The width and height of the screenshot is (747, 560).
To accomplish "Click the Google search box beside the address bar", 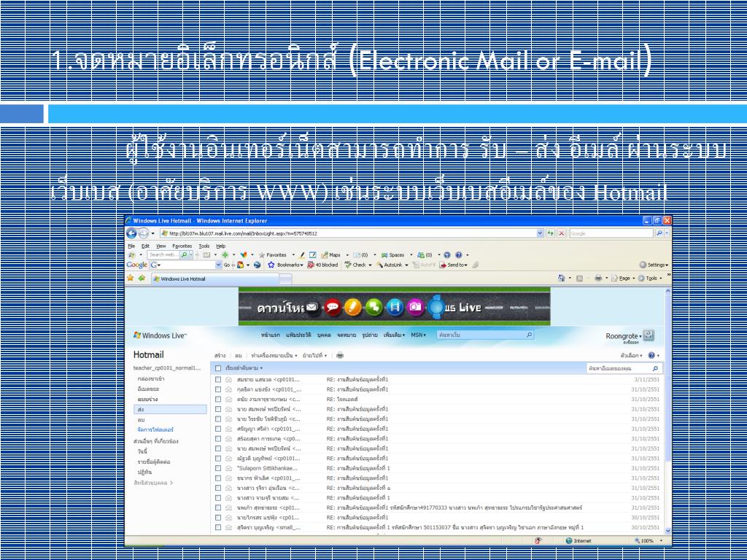I will click(611, 234).
